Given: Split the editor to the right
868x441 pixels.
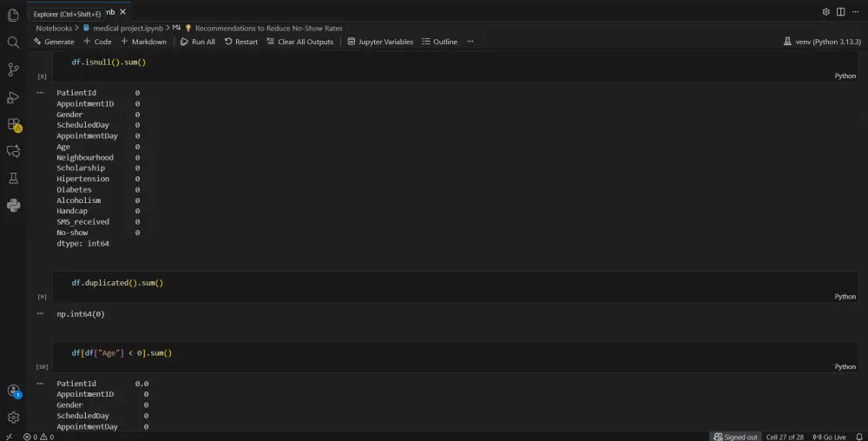Looking at the screenshot, I should pos(840,11).
